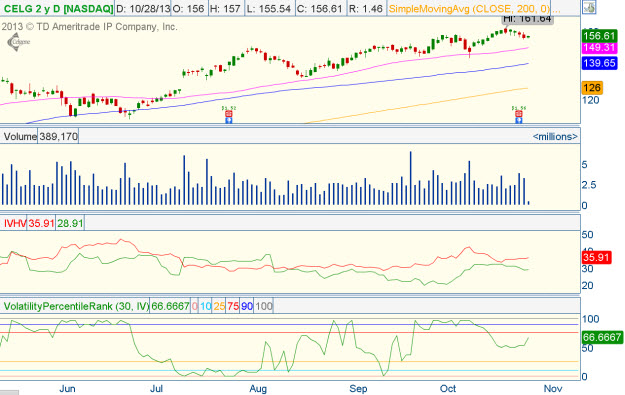Click the C: 156.61 close value in header

tap(320, 8)
